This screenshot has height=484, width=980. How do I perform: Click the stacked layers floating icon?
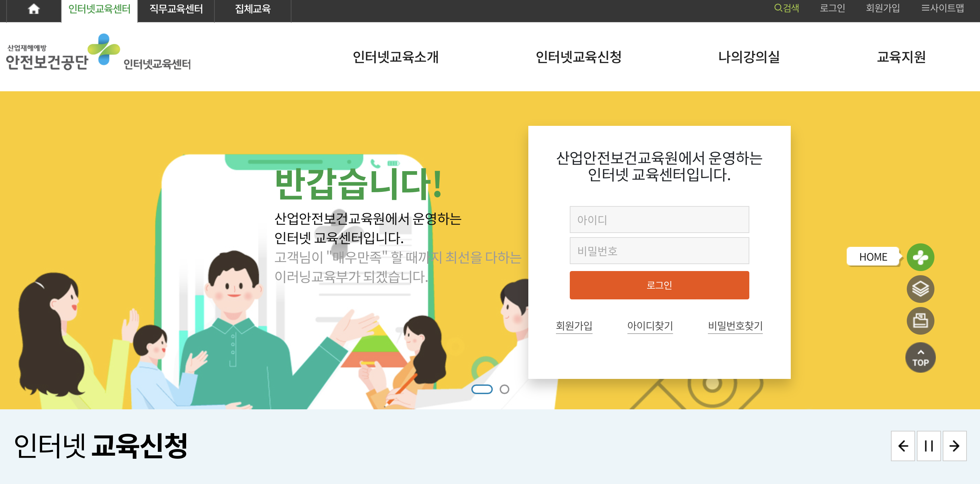pyautogui.click(x=920, y=289)
